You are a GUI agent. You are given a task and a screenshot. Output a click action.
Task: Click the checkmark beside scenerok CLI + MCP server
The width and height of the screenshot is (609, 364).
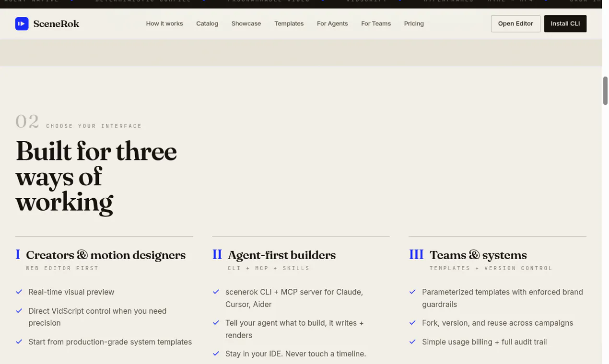point(216,292)
